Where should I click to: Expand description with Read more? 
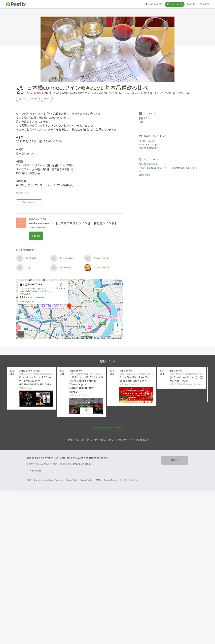pos(29,202)
